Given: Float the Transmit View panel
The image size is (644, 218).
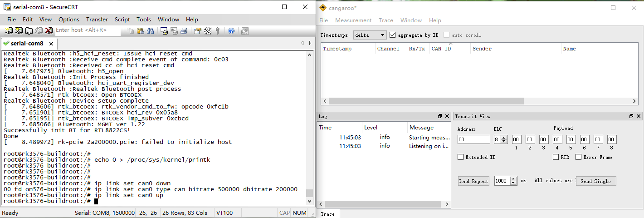Looking at the screenshot, I should pos(631,116).
